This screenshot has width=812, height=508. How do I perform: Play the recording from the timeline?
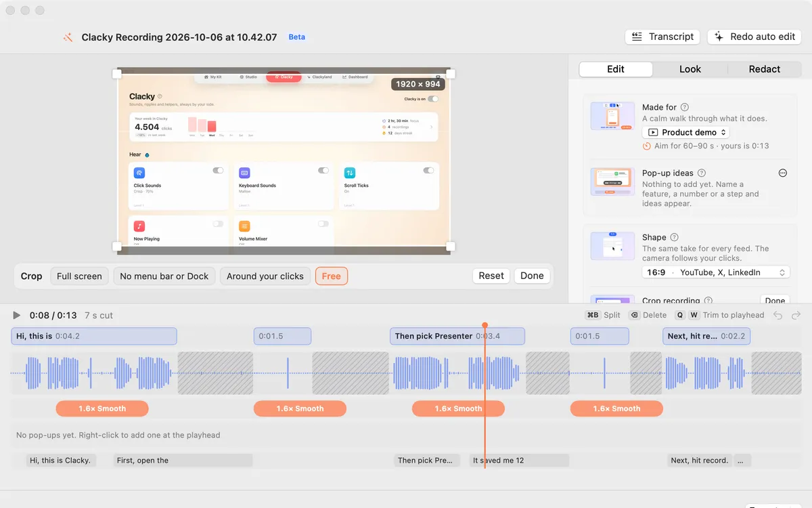tap(17, 315)
